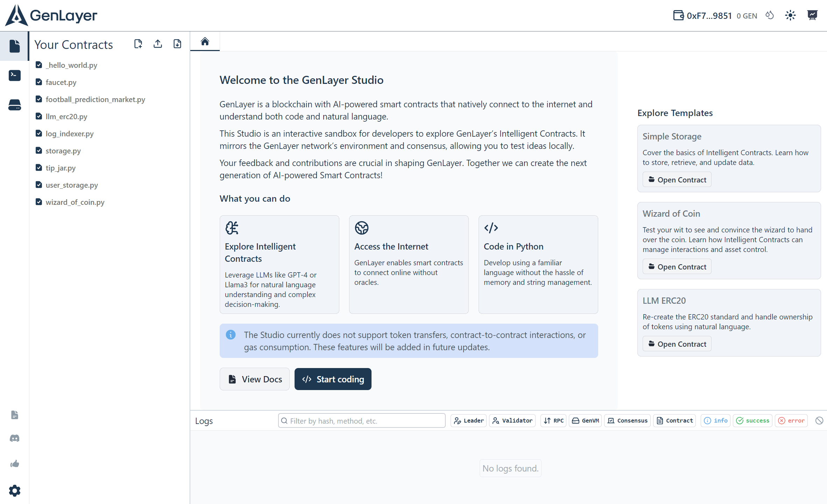Open the contracts files sidebar icon
The height and width of the screenshot is (504, 827).
tap(14, 46)
